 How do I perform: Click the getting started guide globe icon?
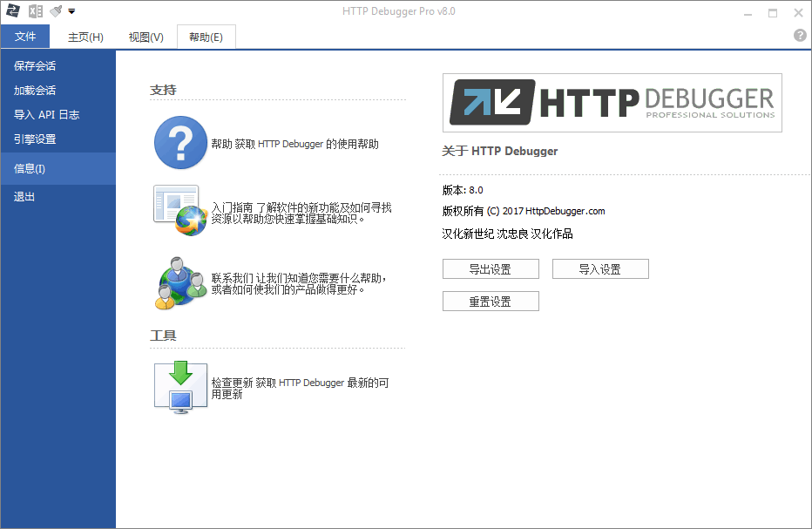180,210
